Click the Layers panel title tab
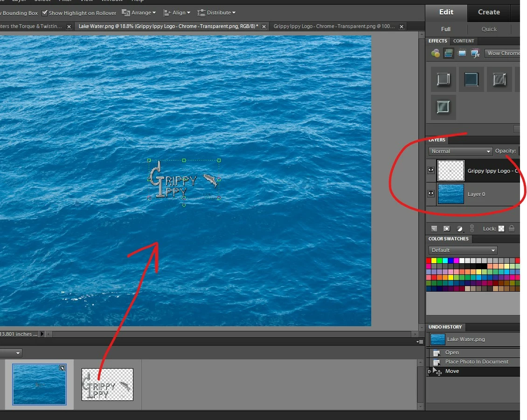 tap(437, 140)
